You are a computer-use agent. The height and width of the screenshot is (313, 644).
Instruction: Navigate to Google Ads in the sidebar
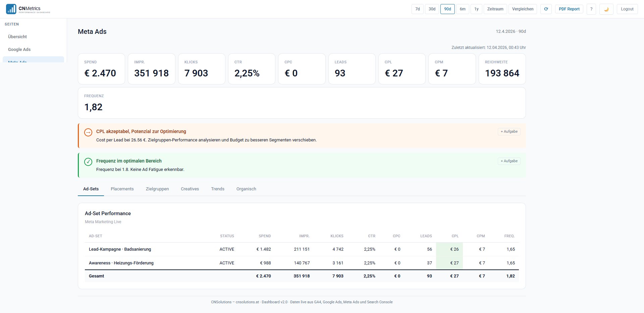[19, 49]
